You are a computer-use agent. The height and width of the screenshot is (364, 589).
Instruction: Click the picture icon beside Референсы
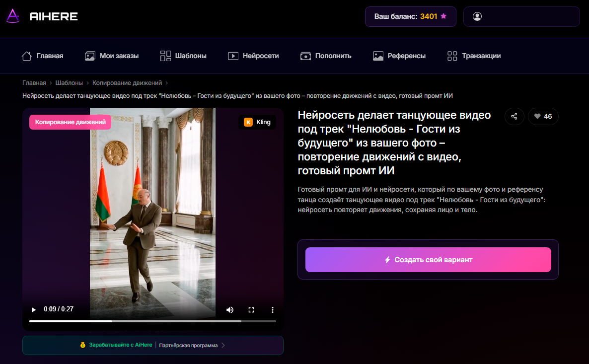coord(378,56)
